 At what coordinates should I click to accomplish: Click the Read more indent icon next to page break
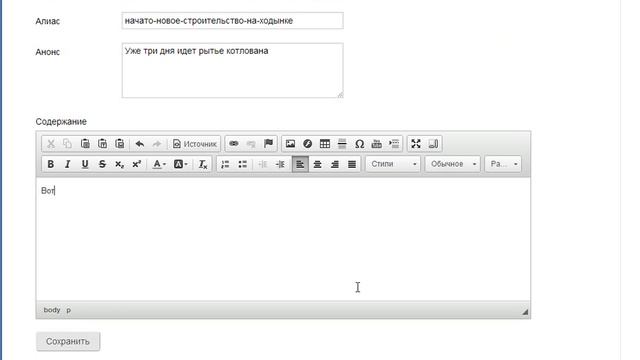coord(394,144)
